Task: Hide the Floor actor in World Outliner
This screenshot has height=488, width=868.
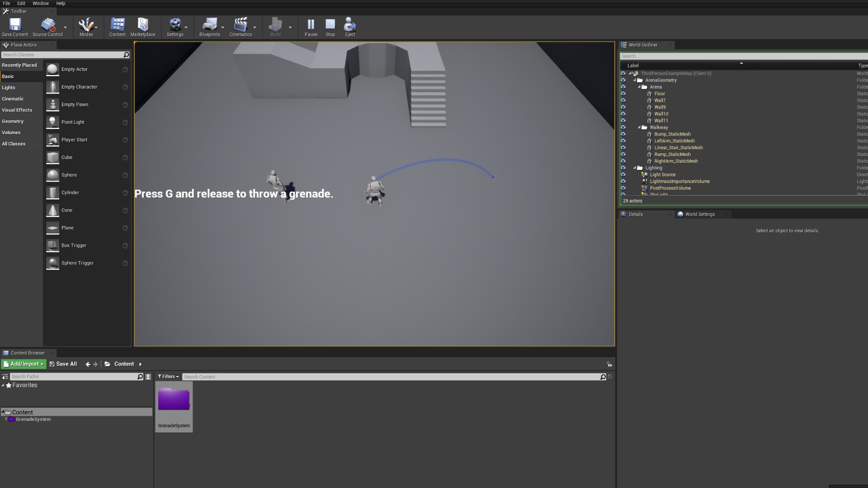Action: click(x=623, y=94)
